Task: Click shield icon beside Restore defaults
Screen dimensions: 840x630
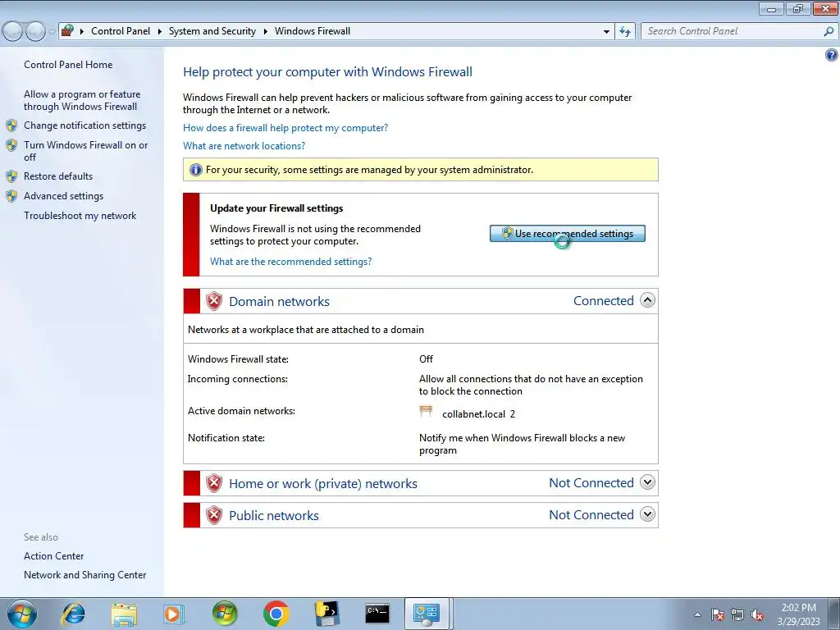Action: (x=11, y=176)
